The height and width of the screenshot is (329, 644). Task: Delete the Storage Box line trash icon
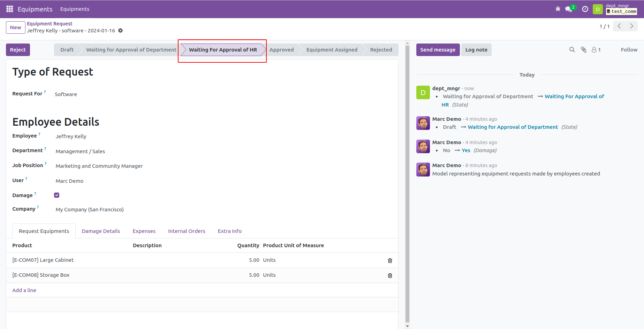pyautogui.click(x=390, y=275)
